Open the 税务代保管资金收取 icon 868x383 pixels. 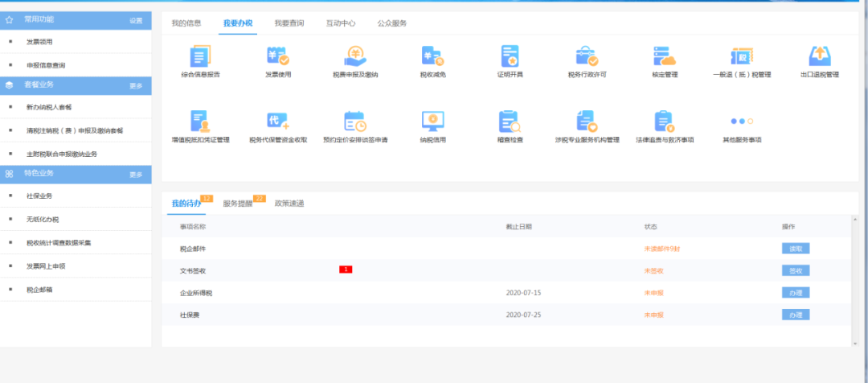coord(278,121)
